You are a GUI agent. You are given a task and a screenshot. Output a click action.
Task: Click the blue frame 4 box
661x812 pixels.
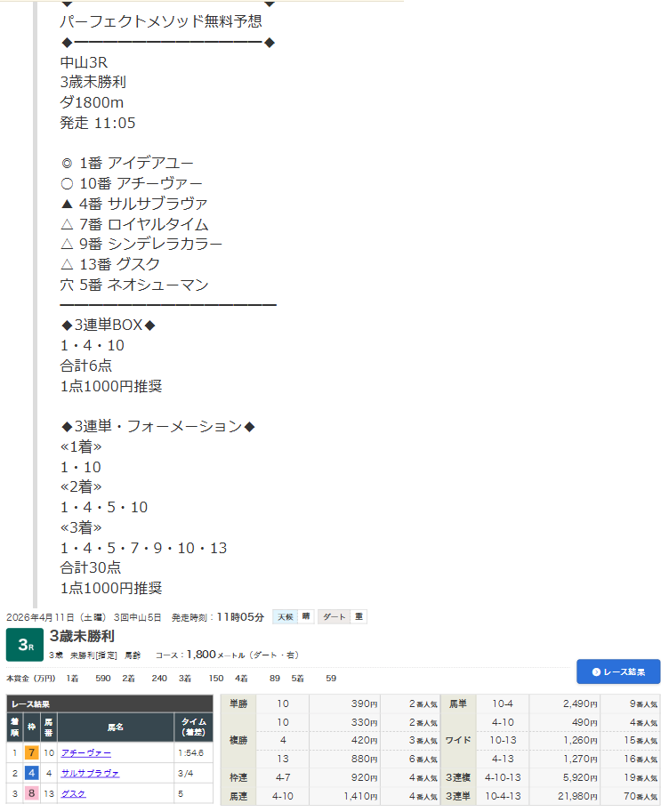[31, 773]
